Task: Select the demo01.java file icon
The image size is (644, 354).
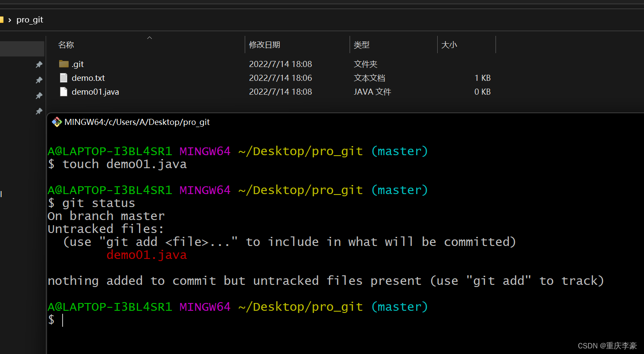Action: (x=63, y=92)
